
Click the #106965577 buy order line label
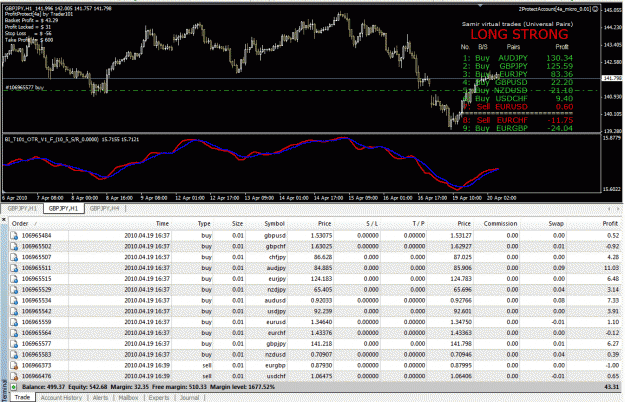coord(25,87)
